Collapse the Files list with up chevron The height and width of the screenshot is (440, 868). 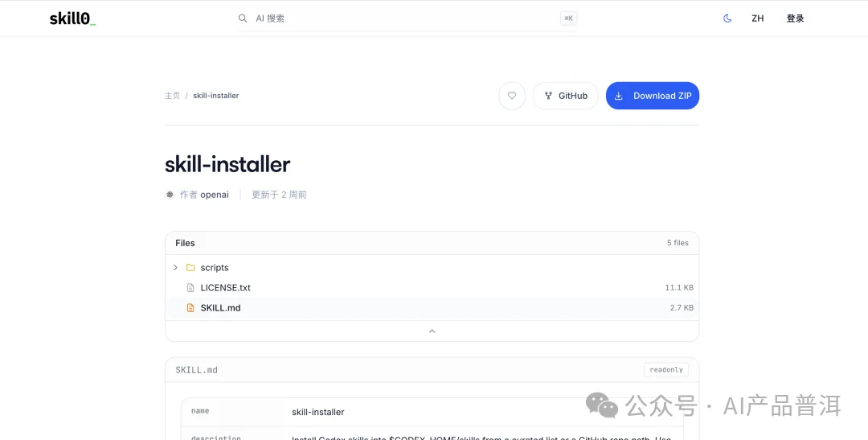click(x=432, y=331)
